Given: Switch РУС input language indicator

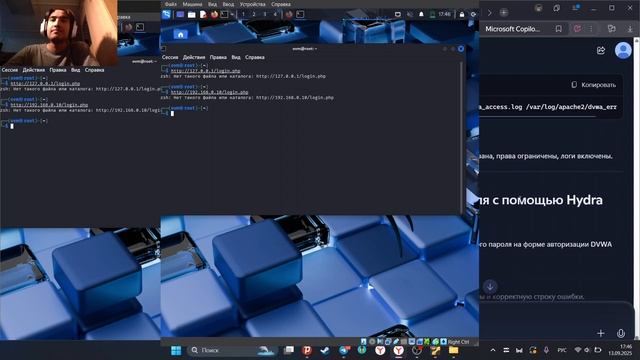Looking at the screenshot, I should (562, 350).
